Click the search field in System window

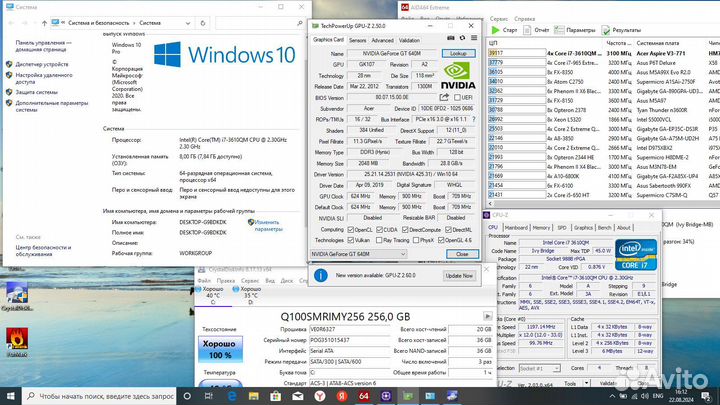(259, 23)
